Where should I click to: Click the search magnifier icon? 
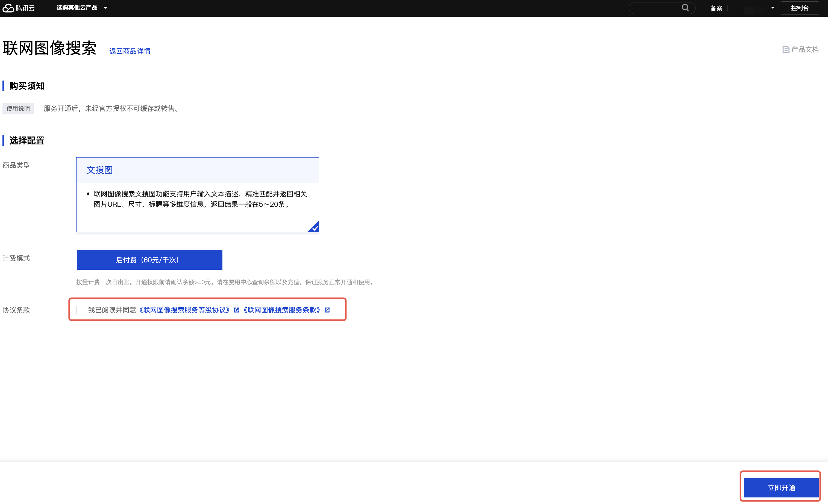[x=685, y=8]
